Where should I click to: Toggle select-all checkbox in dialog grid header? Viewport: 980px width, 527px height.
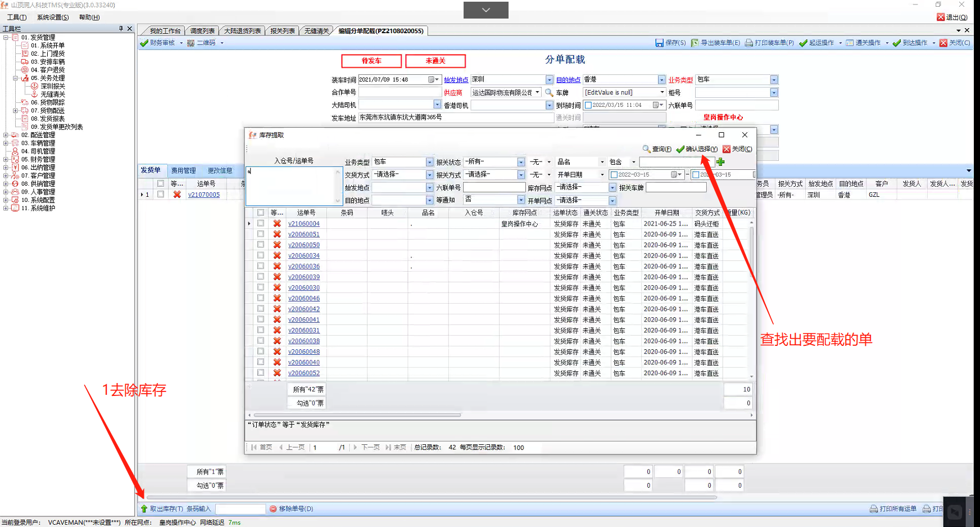pos(261,213)
